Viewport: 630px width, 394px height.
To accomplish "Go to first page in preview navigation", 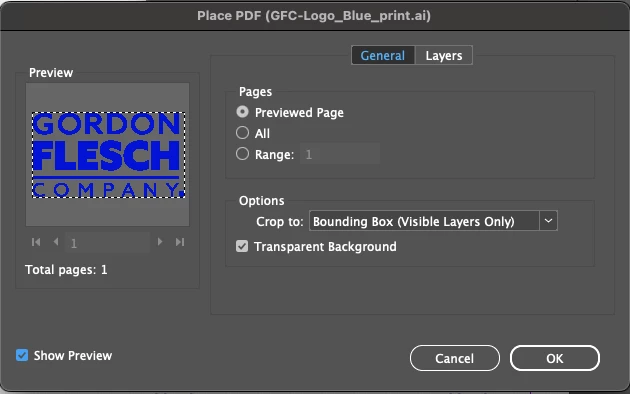I will point(36,242).
